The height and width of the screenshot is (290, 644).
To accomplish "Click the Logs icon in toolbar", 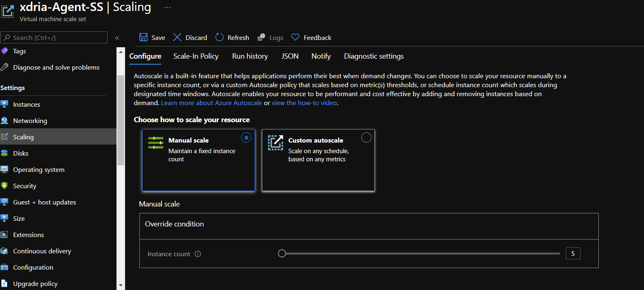I will 262,37.
